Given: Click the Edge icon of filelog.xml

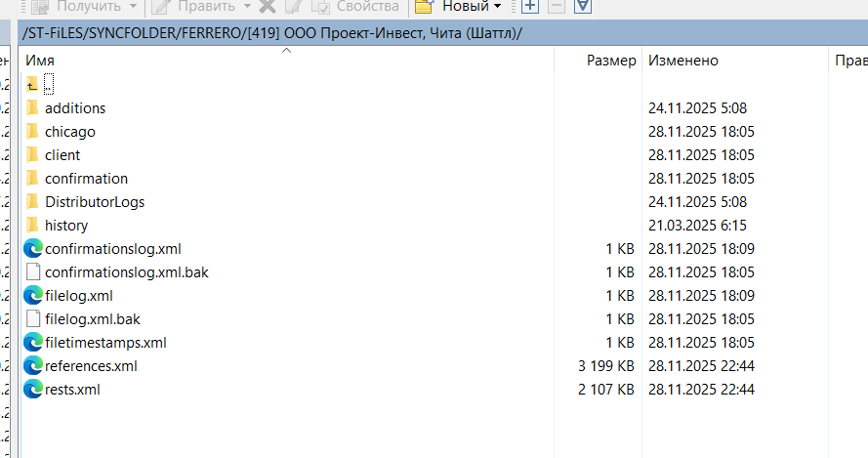Looking at the screenshot, I should tap(33, 296).
